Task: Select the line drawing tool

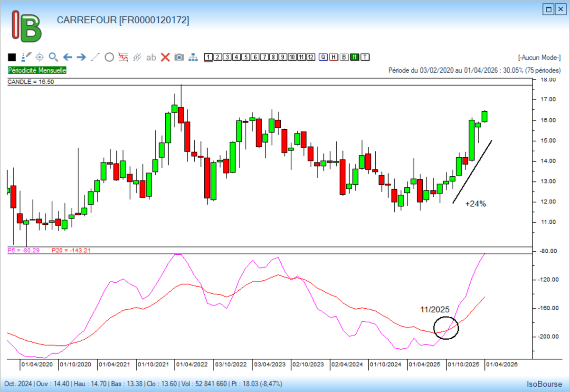Action: pyautogui.click(x=95, y=57)
